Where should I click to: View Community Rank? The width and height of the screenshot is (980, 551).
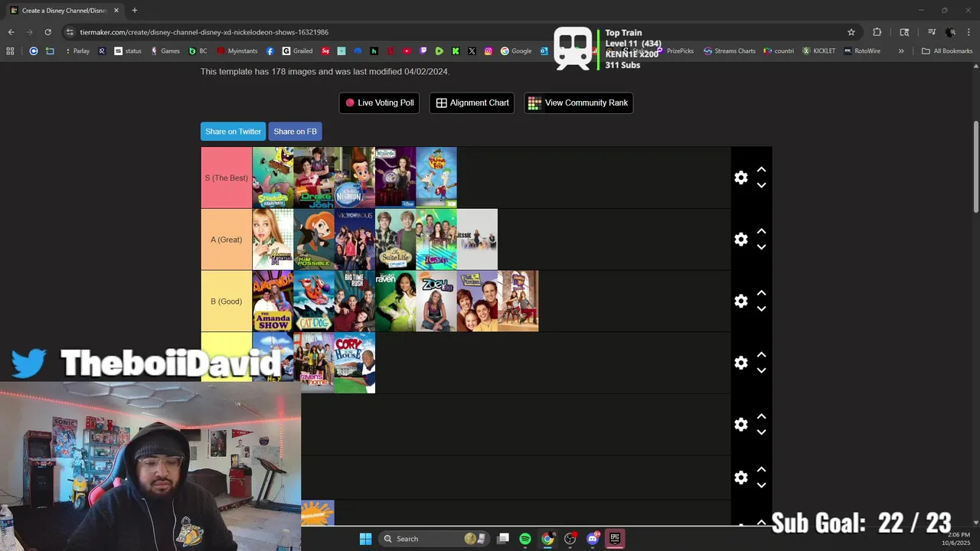[578, 103]
